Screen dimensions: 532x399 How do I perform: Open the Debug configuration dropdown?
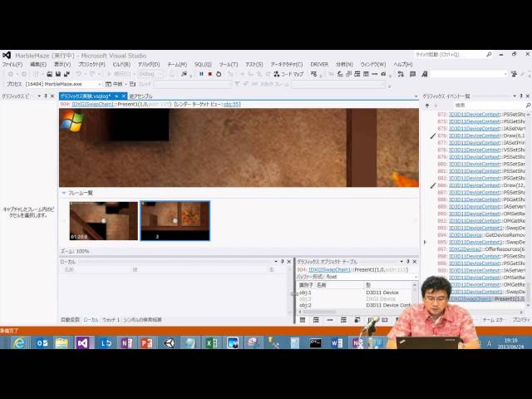coord(151,74)
